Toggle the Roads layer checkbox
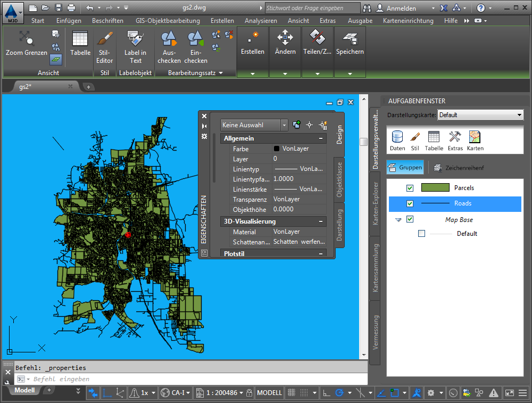 coord(410,203)
